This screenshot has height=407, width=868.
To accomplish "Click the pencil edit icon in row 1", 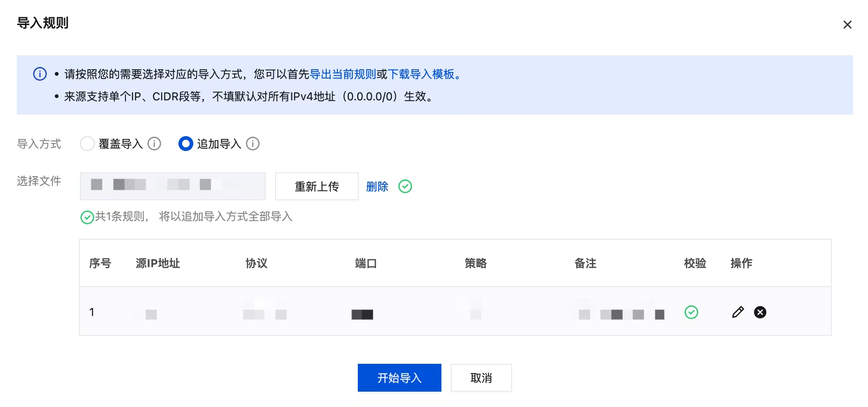I will point(738,312).
